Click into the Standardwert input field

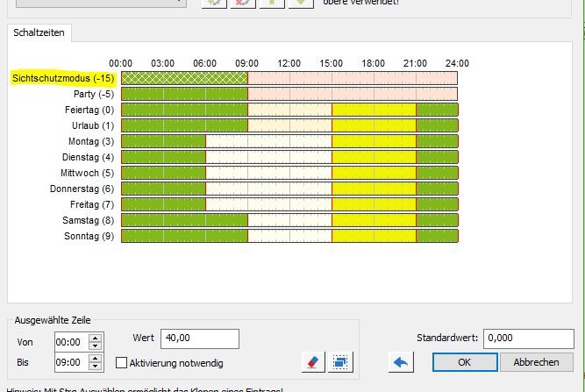coord(528,339)
